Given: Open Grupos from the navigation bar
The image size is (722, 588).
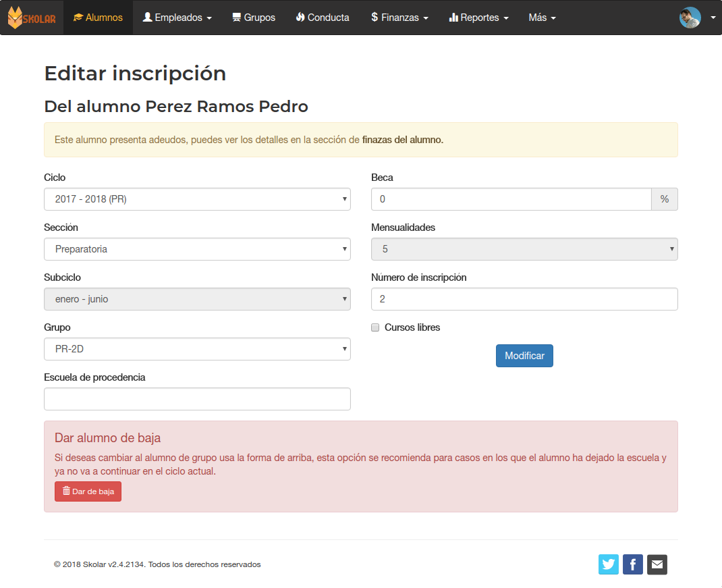Looking at the screenshot, I should point(253,18).
